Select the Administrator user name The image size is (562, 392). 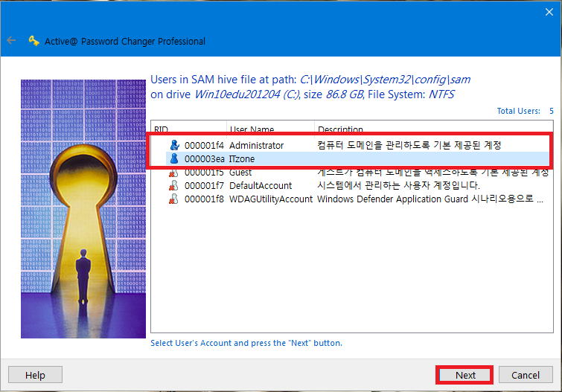click(256, 146)
